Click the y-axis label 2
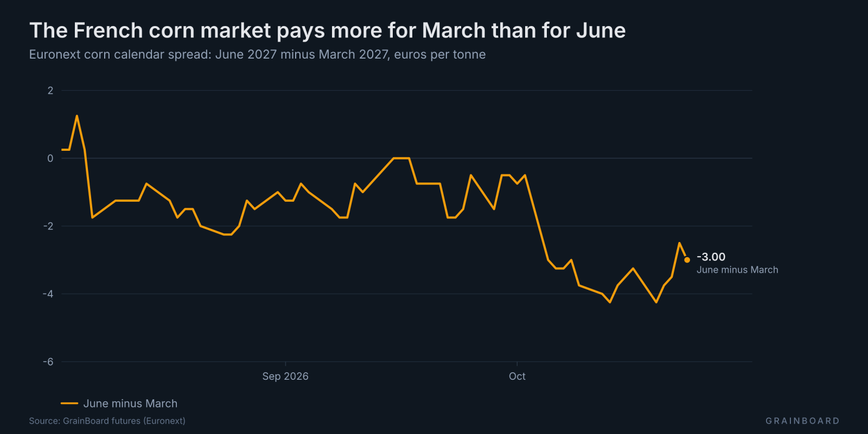Viewport: 868px width, 434px height. tap(50, 91)
